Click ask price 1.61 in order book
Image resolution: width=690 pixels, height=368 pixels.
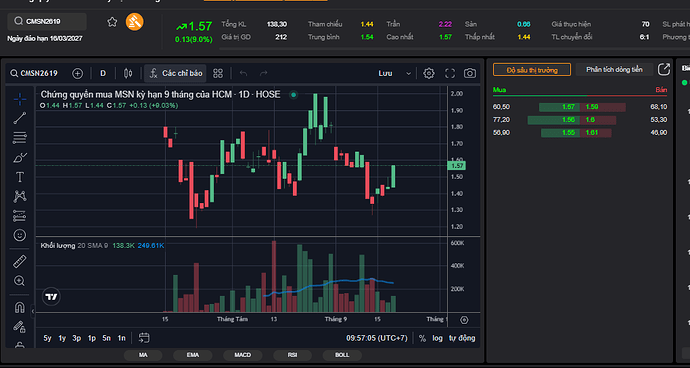592,132
